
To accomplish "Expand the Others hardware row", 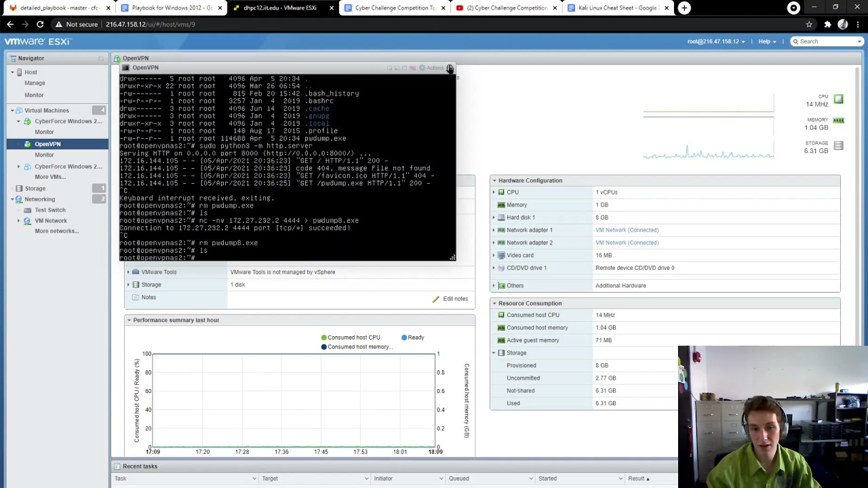I will coord(494,285).
